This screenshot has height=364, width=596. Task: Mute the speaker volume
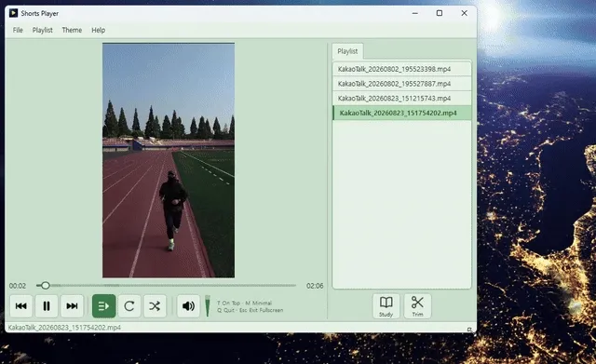[x=188, y=306]
